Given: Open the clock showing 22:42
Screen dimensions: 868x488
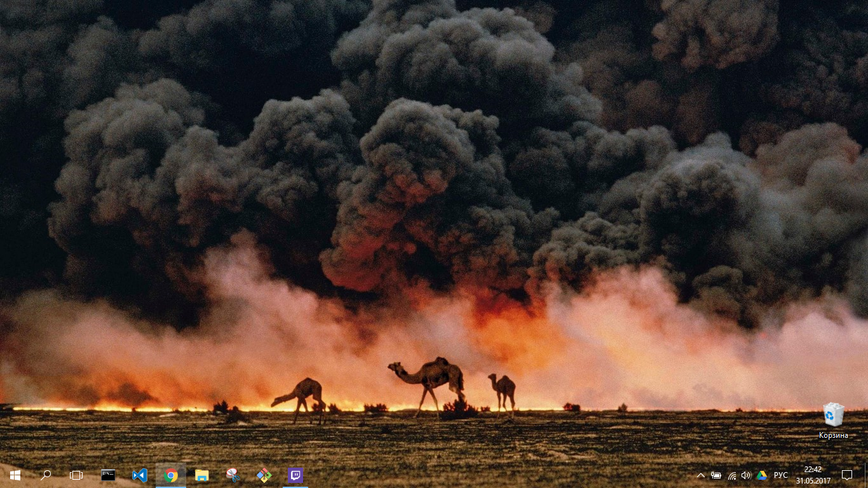Looking at the screenshot, I should (813, 475).
